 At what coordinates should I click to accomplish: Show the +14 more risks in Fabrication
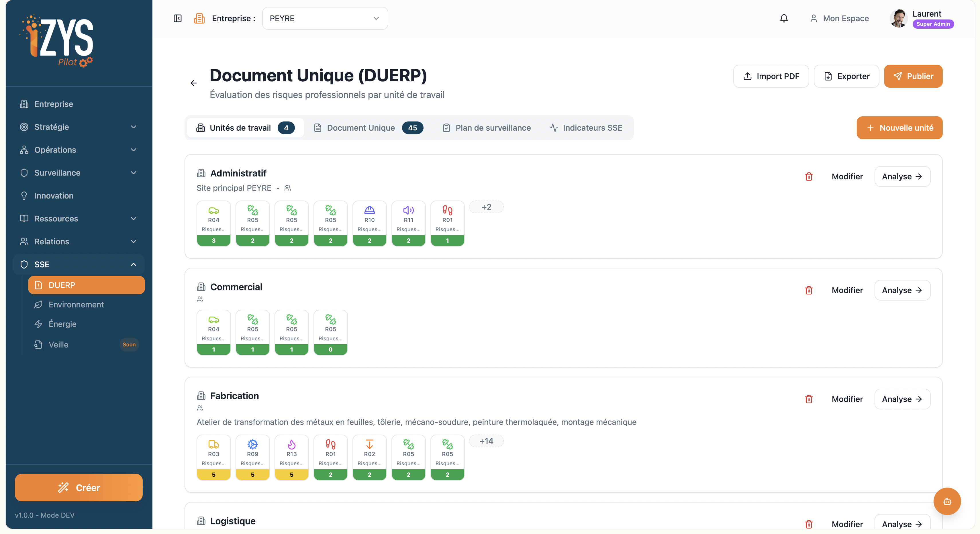pyautogui.click(x=486, y=441)
